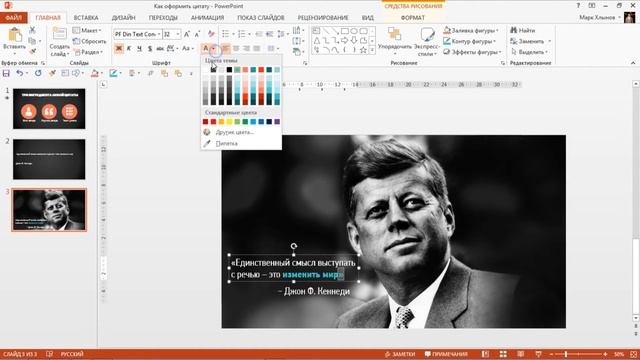The image size is (640, 360).
Task: Click the Reset (Сбросить) slide button
Action: (89, 41)
